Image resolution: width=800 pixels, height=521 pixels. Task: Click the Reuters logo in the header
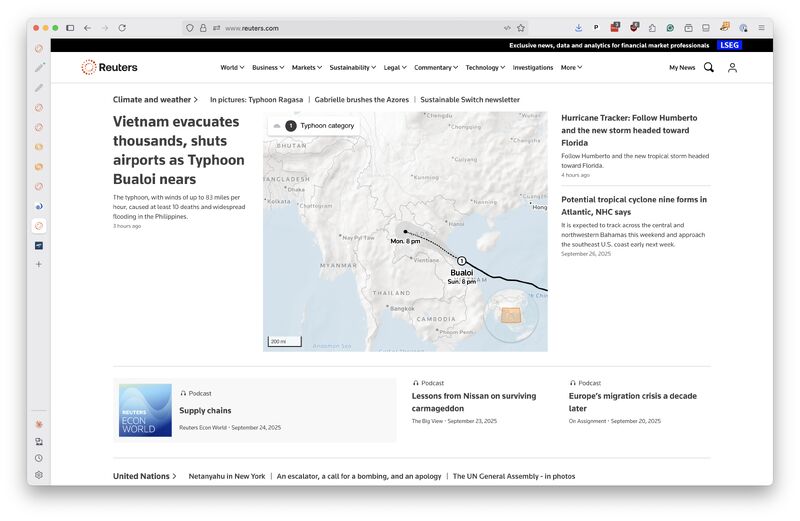click(109, 67)
